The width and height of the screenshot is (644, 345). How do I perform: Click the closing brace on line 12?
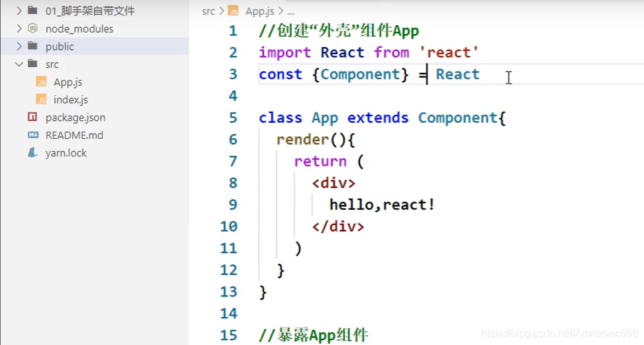(x=281, y=270)
